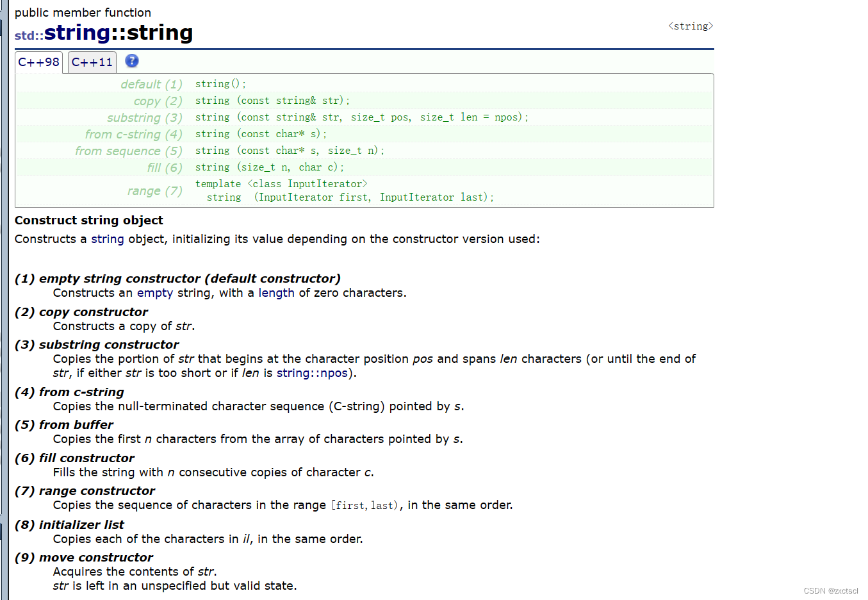Click the 'Constructs a copy of str.' description
This screenshot has width=868, height=600.
124,326
